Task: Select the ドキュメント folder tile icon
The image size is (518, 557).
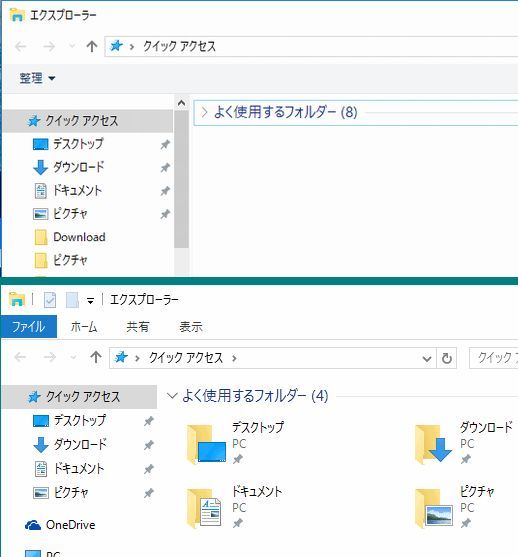Action: coord(204,508)
